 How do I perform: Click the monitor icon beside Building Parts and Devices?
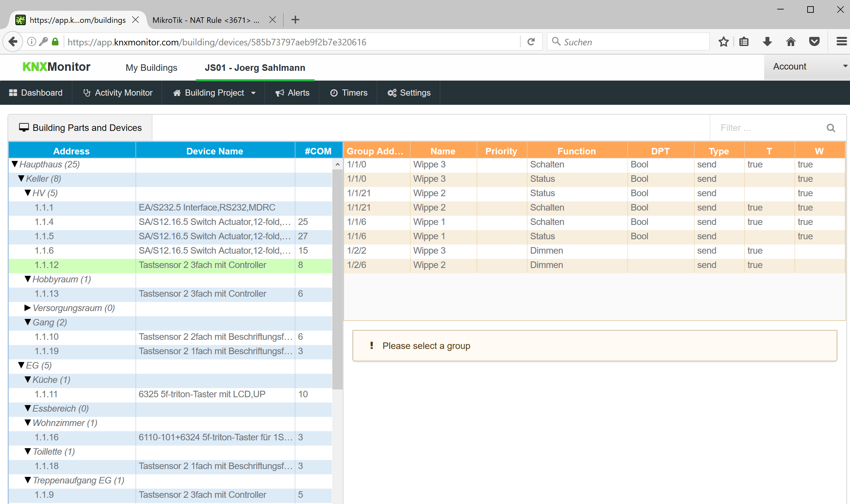tap(24, 127)
